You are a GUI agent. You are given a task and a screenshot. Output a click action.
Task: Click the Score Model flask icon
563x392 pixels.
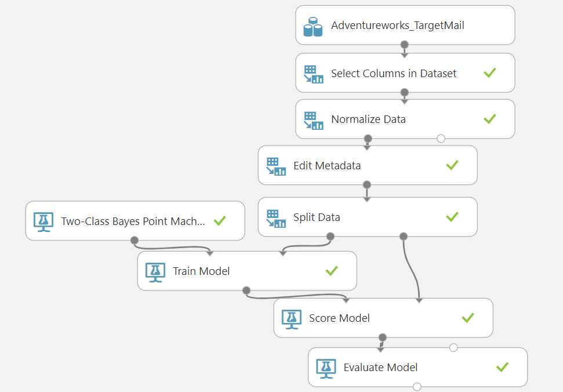pos(291,318)
